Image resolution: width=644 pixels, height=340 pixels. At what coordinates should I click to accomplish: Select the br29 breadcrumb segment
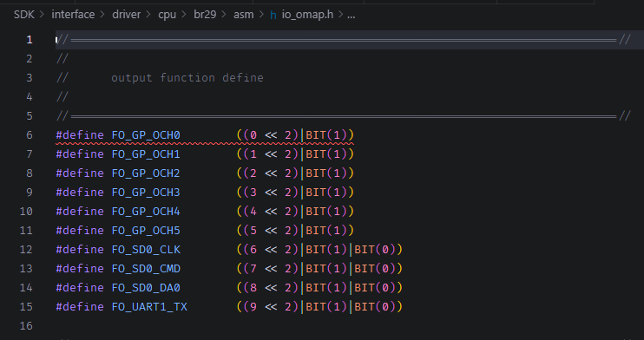coord(205,15)
